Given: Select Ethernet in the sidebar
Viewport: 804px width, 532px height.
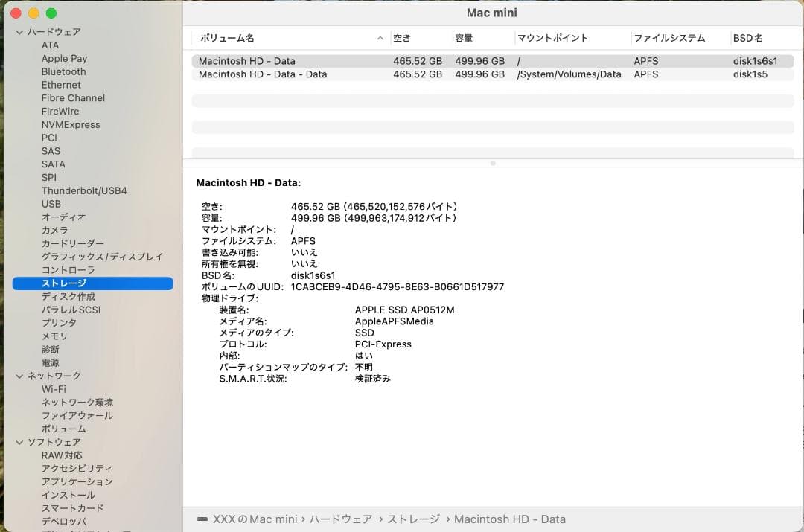Looking at the screenshot, I should [61, 85].
